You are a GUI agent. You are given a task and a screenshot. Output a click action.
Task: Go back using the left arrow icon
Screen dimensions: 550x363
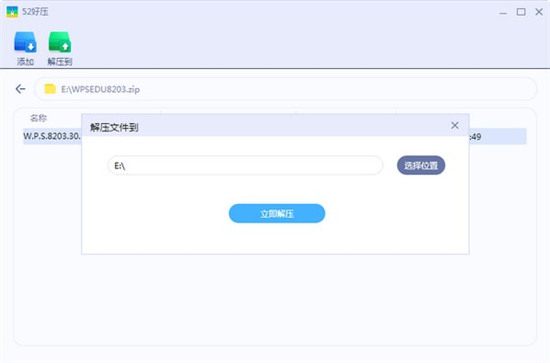[20, 89]
